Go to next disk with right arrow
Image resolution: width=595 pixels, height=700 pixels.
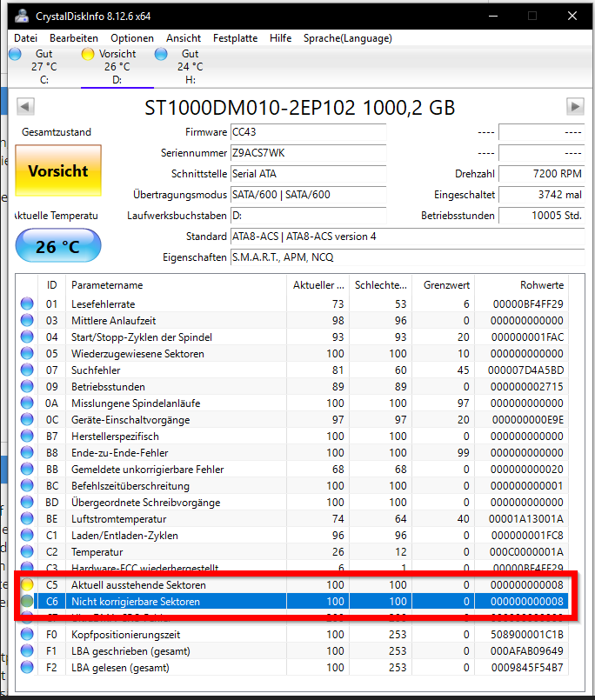[x=575, y=107]
